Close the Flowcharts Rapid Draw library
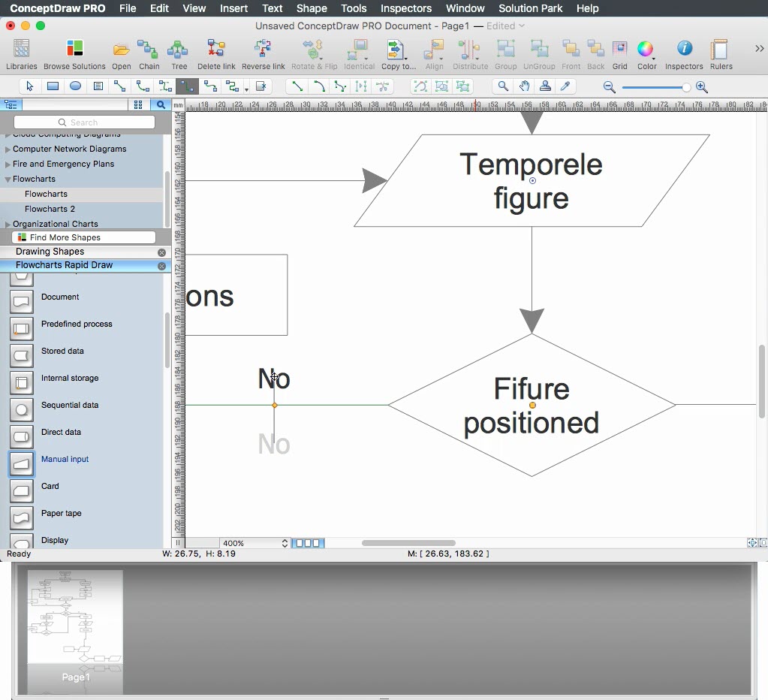 click(x=161, y=266)
